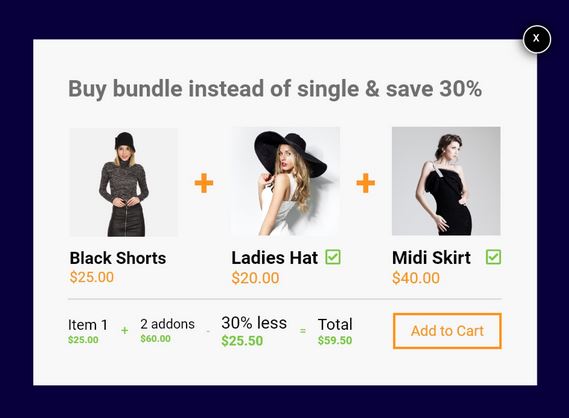The height and width of the screenshot is (418, 569).
Task: Uncheck the Ladies Hat addon checkbox
Action: (333, 257)
